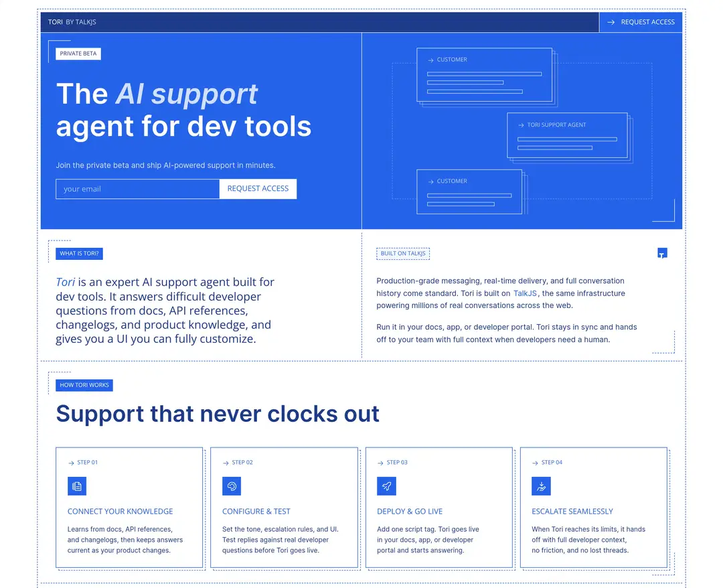The width and height of the screenshot is (723, 588).
Task: Click the HOW TORI WORKS tag
Action: [x=84, y=385]
